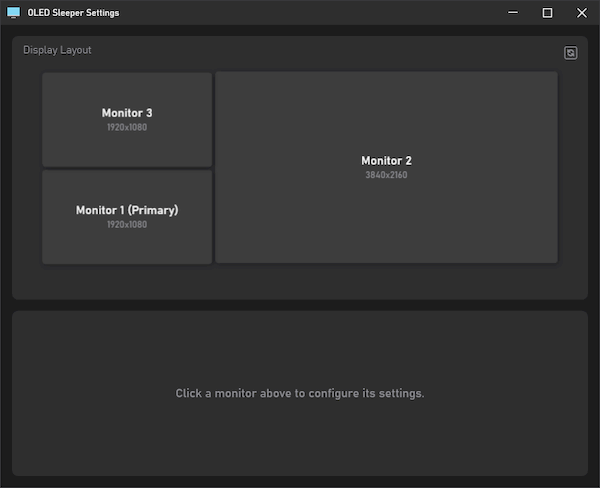Click the "Monitor 3" name text
The height and width of the screenshot is (488, 600).
point(127,113)
